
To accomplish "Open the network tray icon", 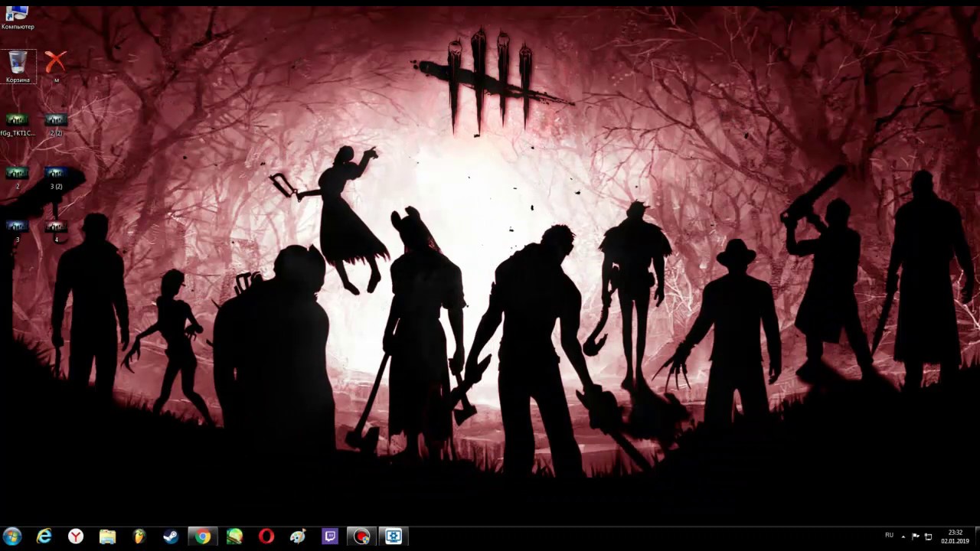I will click(929, 536).
